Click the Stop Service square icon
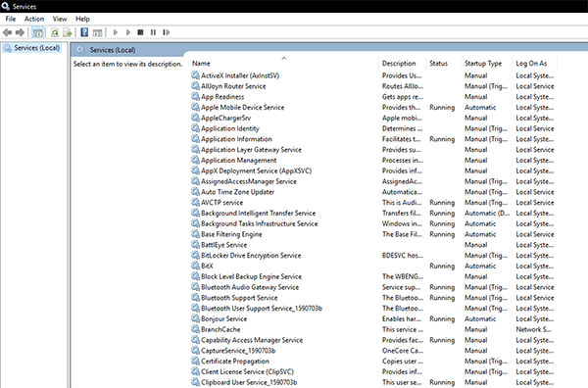The image size is (588, 388). tap(140, 32)
